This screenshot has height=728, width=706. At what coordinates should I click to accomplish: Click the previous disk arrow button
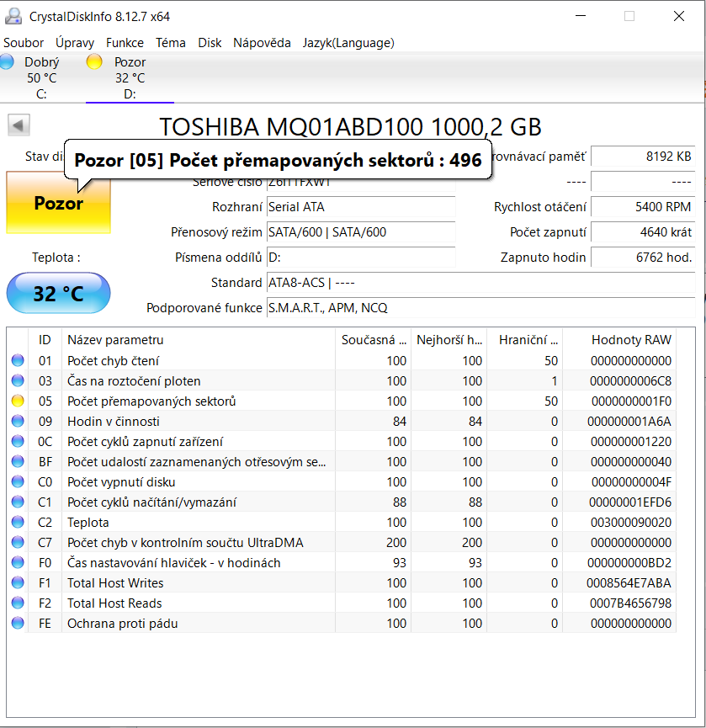19,125
